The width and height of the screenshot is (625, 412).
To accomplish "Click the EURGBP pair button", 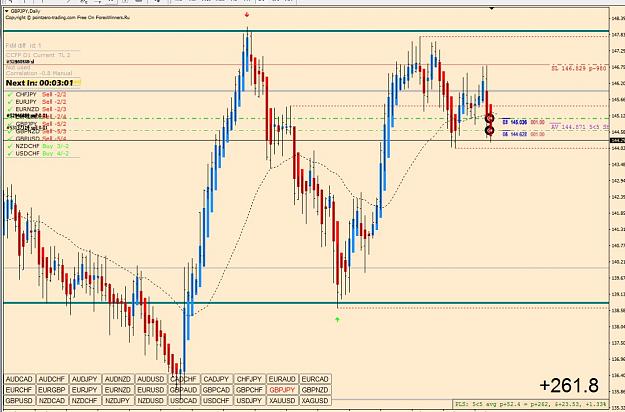I will point(52,390).
